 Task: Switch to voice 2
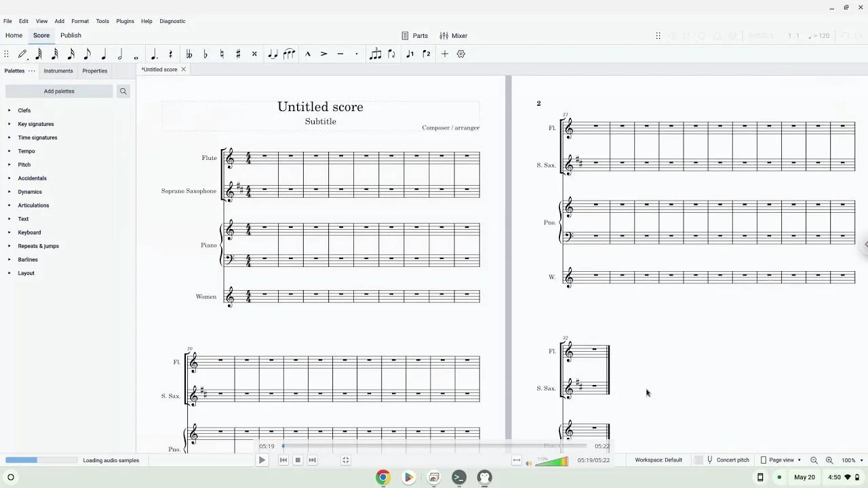pyautogui.click(x=427, y=54)
